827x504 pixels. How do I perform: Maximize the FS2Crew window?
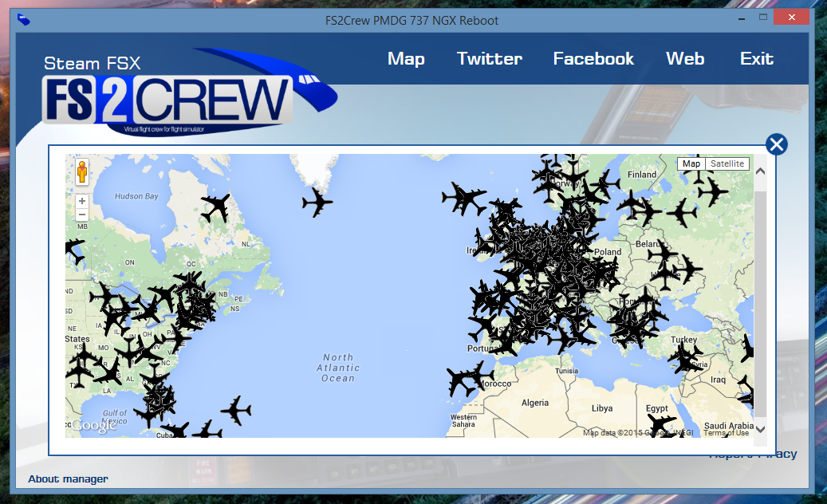point(762,18)
